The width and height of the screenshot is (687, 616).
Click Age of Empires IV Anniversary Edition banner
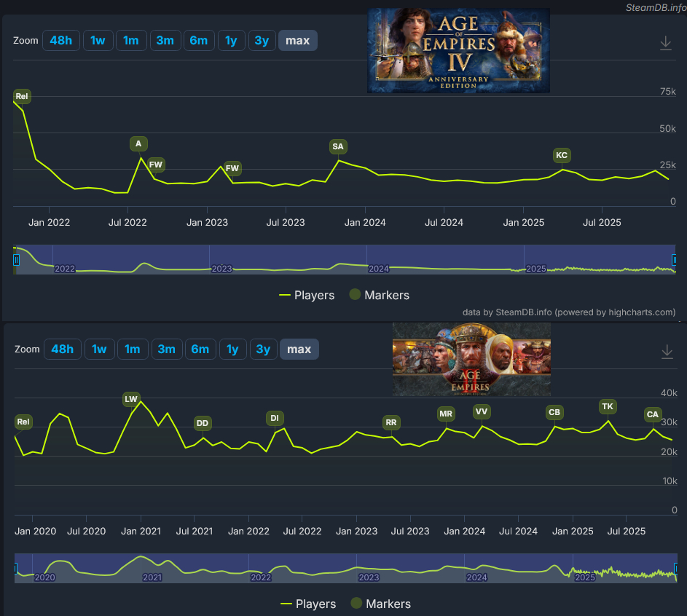[458, 50]
